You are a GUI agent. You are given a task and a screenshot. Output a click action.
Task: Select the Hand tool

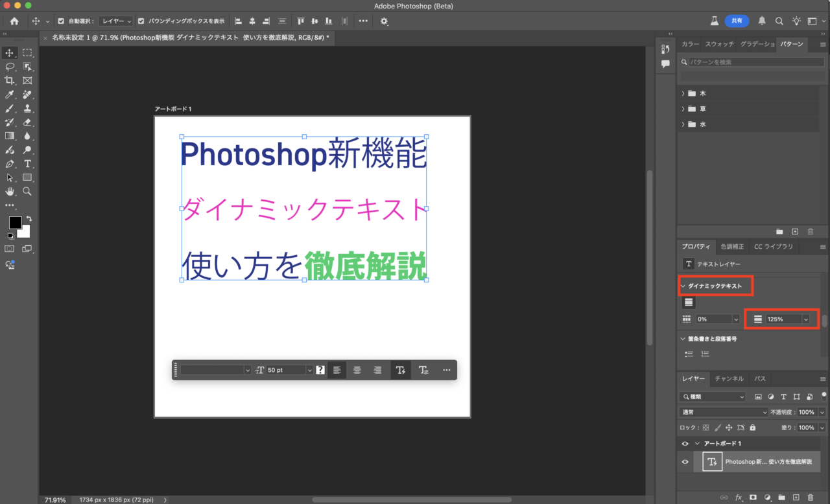pos(10,191)
